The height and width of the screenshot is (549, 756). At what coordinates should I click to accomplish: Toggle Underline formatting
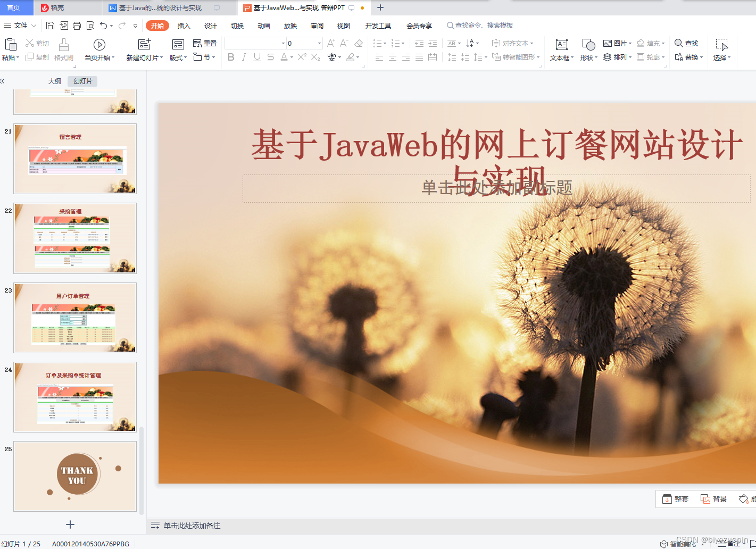pos(257,57)
